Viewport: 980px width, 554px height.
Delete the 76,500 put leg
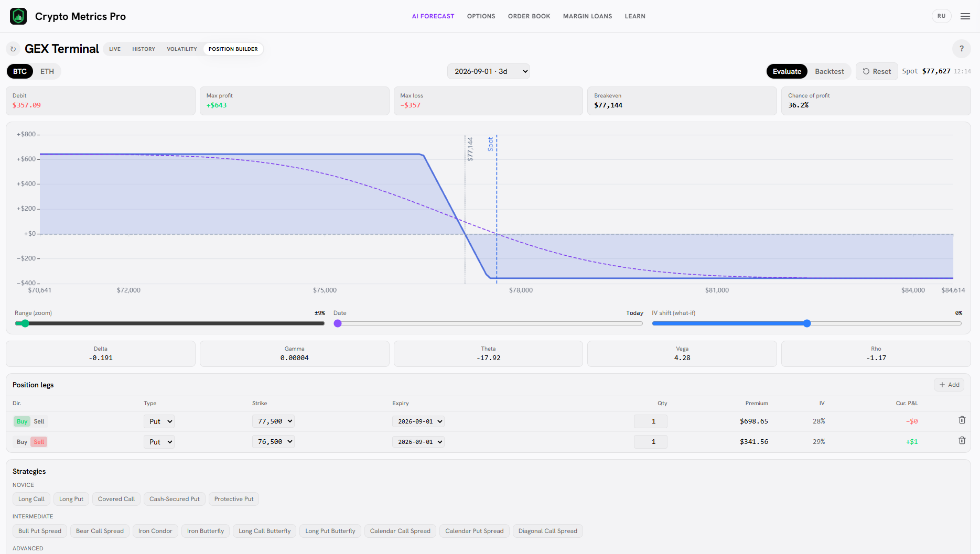tap(962, 440)
